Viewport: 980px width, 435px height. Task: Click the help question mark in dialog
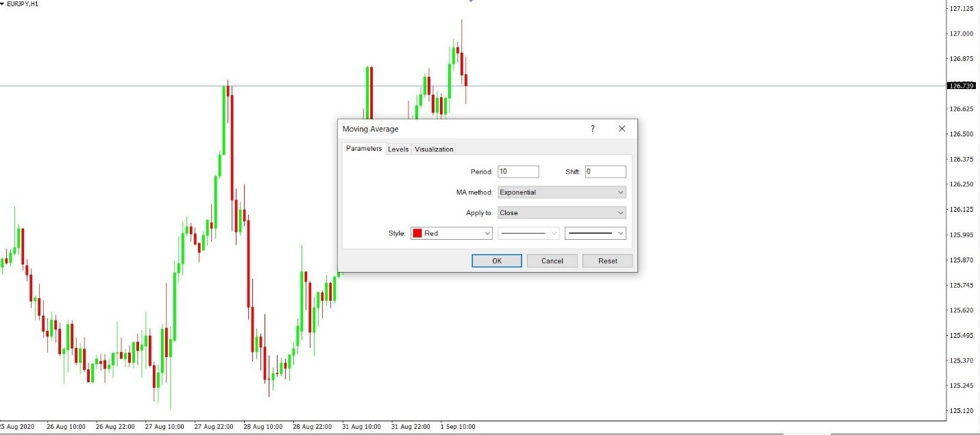click(x=593, y=129)
